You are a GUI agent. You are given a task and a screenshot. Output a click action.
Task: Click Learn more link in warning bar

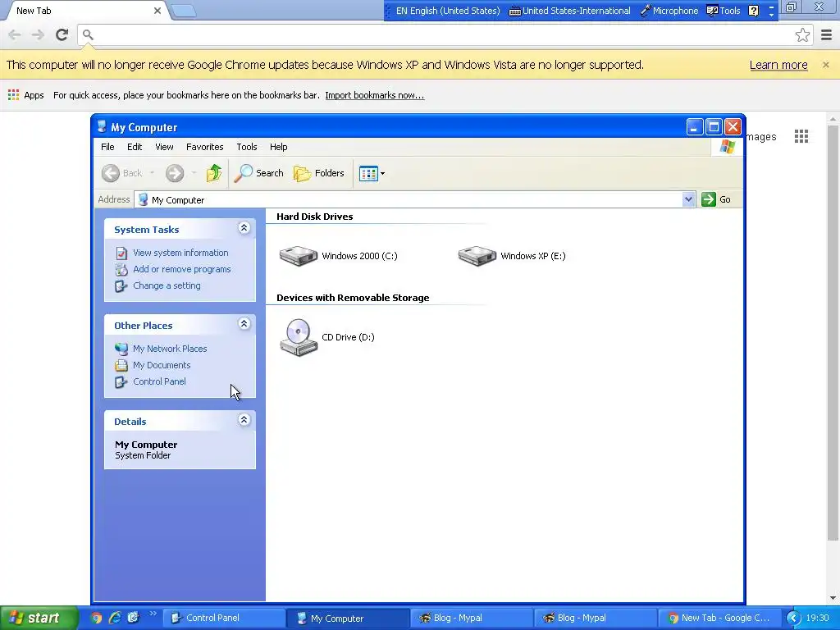pos(778,65)
